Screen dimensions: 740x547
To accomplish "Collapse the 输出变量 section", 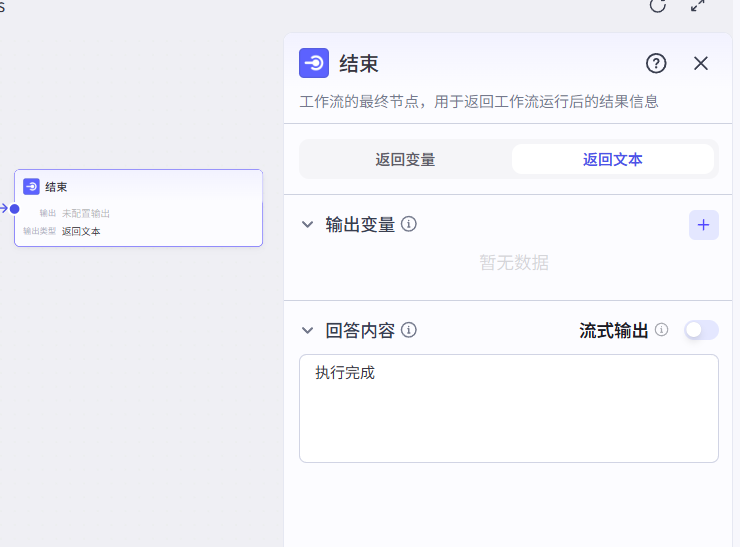I will click(x=308, y=225).
